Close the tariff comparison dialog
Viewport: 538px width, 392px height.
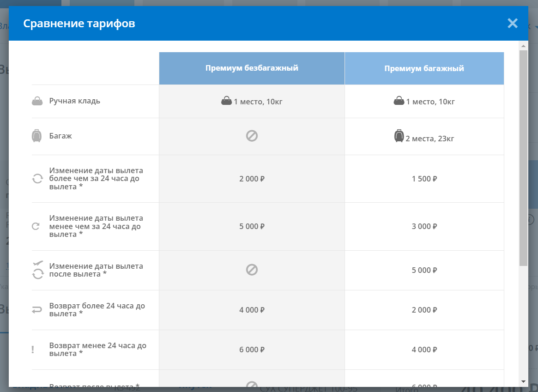tap(512, 24)
